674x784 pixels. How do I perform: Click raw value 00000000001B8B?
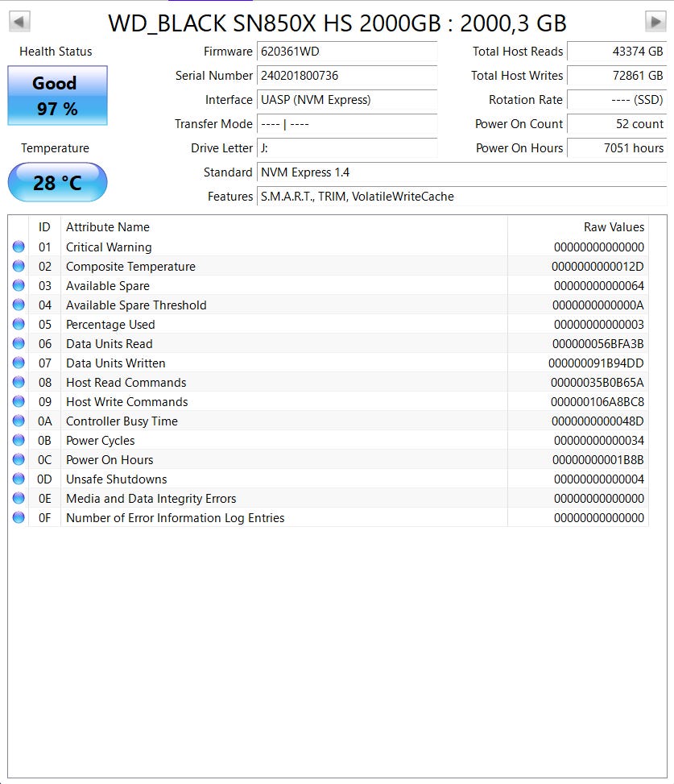[x=598, y=460]
